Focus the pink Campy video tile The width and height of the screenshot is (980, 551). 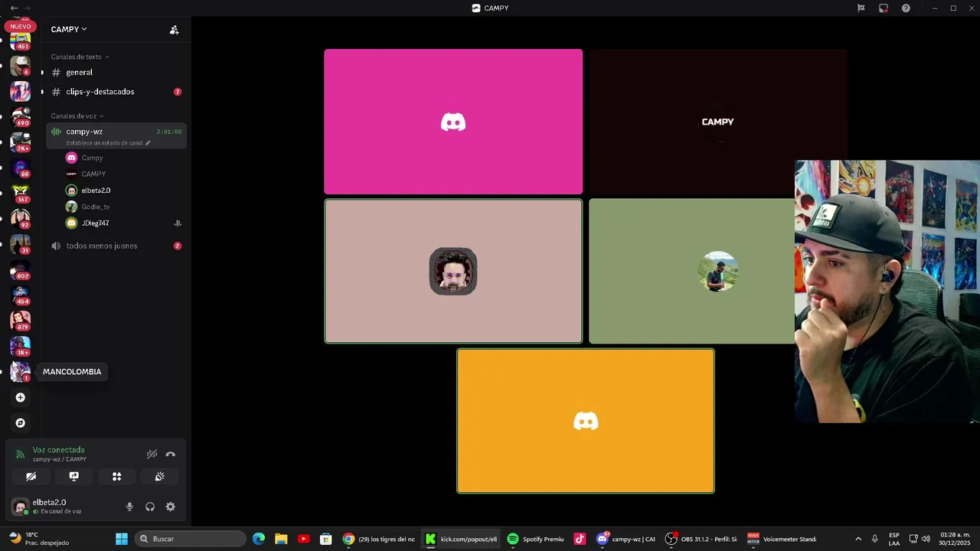(x=453, y=122)
